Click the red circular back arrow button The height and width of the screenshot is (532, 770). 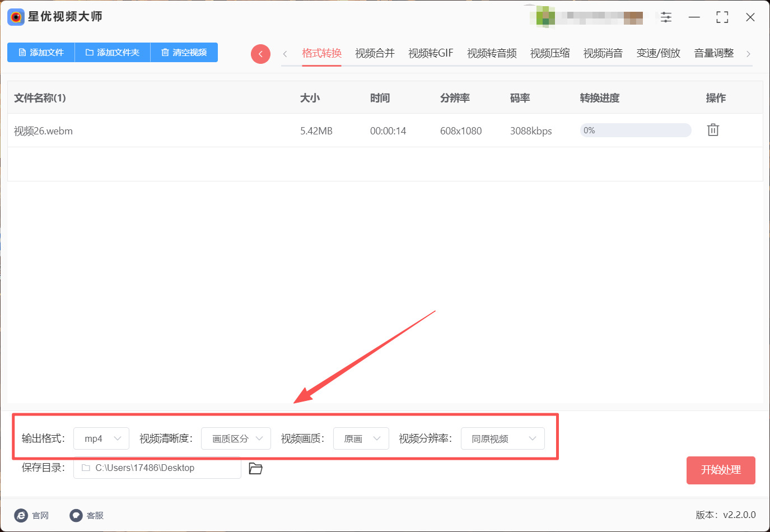click(260, 54)
